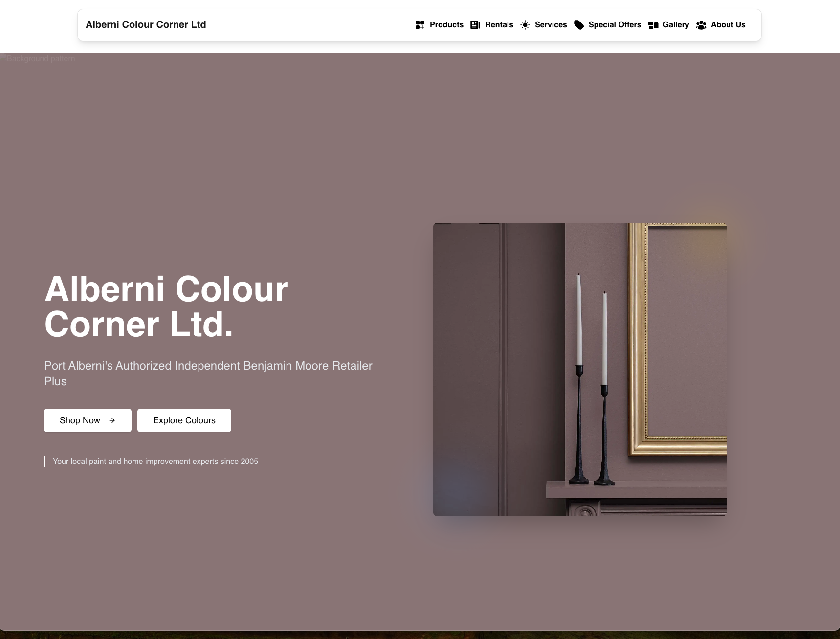This screenshot has width=840, height=639.
Task: Open the Products menu item
Action: pos(439,25)
